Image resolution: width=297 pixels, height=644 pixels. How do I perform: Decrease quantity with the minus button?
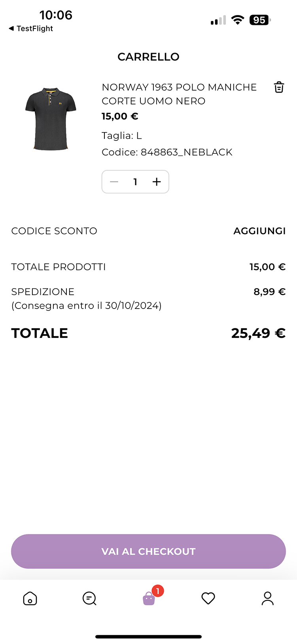pos(114,182)
